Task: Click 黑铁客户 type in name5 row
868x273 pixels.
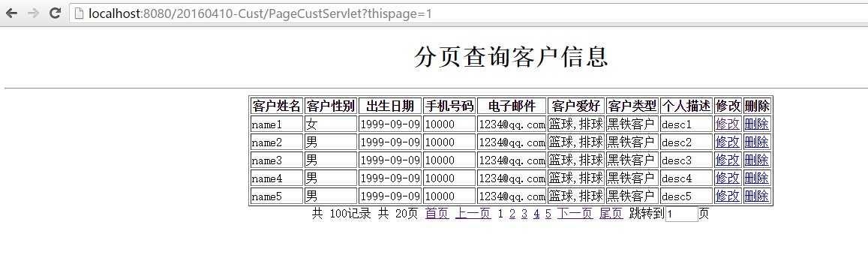Action: (x=632, y=196)
